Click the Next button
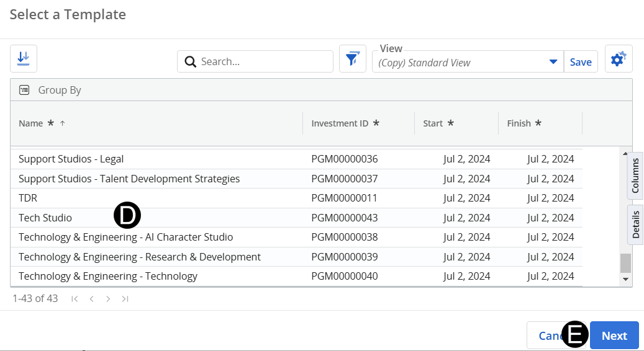 click(x=614, y=335)
